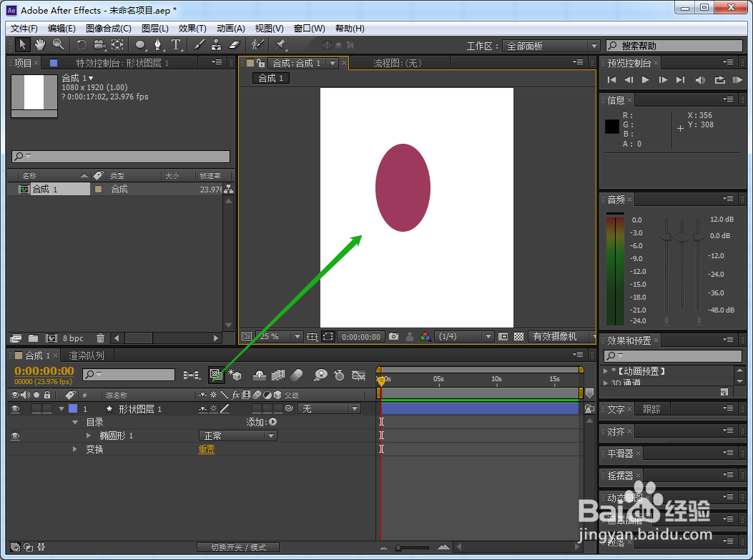753x560 pixels.
Task: Open the composition mini-flowchart icon
Action: (192, 375)
